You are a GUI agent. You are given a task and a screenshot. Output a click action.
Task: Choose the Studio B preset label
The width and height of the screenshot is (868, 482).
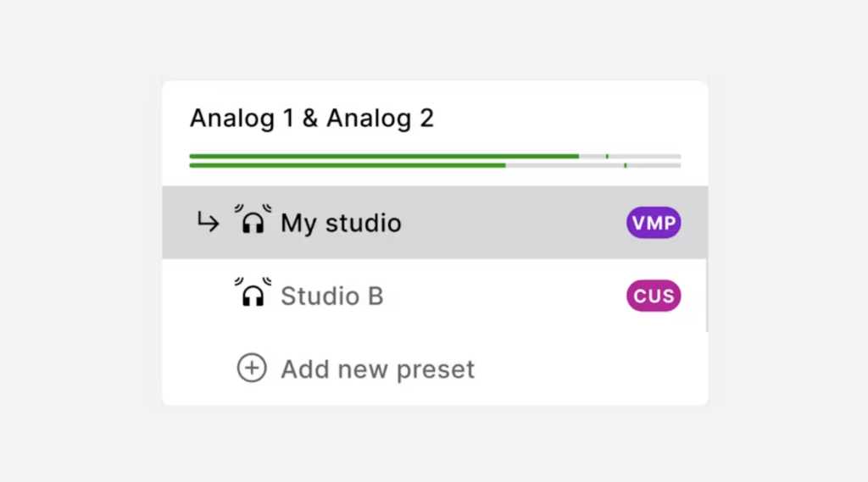[x=331, y=296]
